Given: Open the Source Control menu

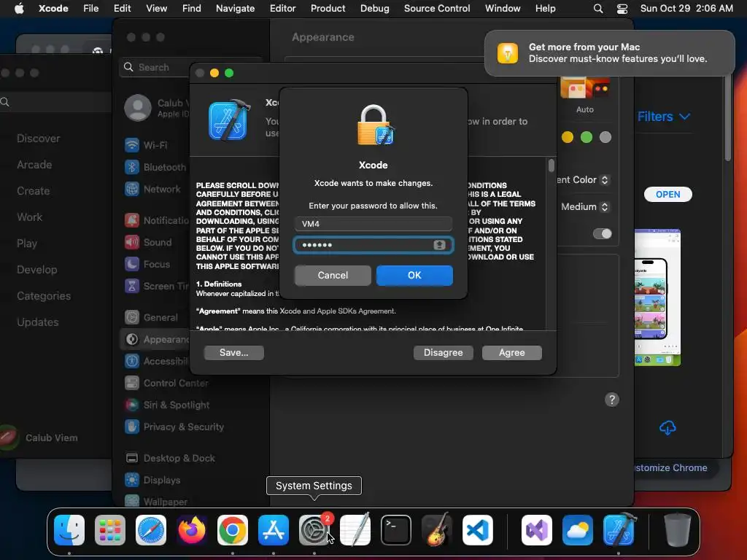Looking at the screenshot, I should pyautogui.click(x=437, y=9).
